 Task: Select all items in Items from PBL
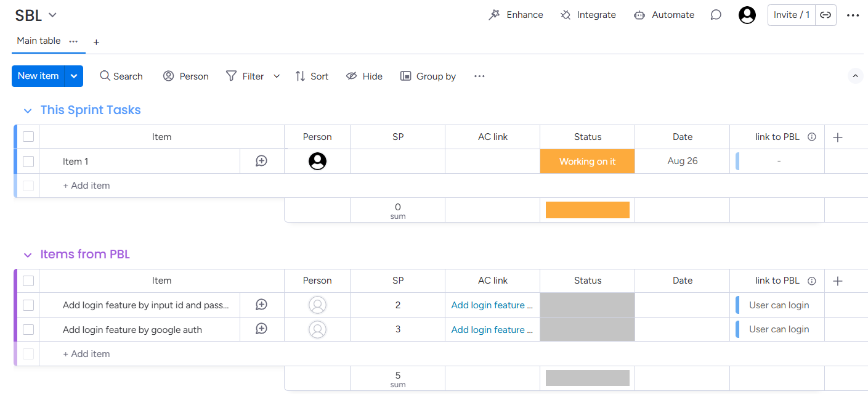(x=28, y=281)
